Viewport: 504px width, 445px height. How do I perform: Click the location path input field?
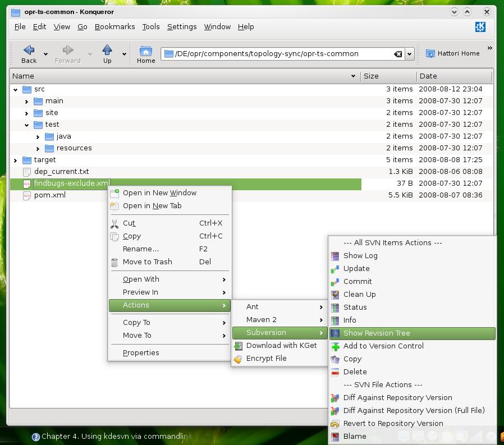[x=283, y=54]
